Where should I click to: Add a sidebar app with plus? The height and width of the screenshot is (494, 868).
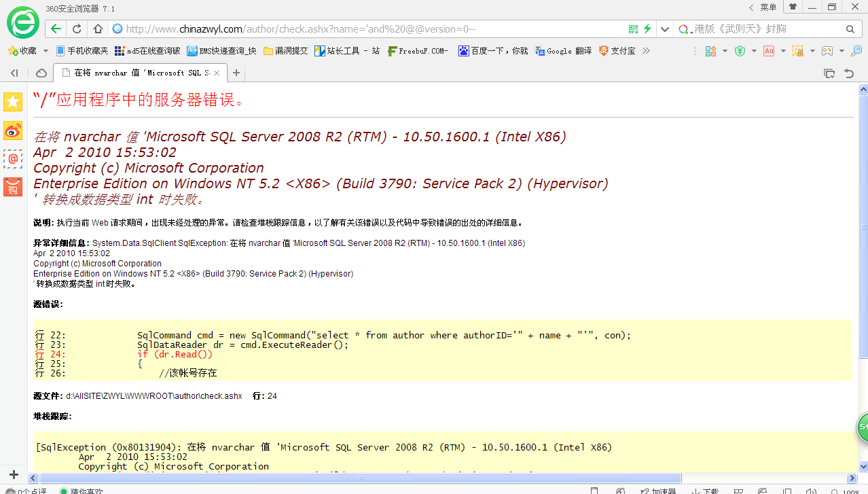coord(13,474)
